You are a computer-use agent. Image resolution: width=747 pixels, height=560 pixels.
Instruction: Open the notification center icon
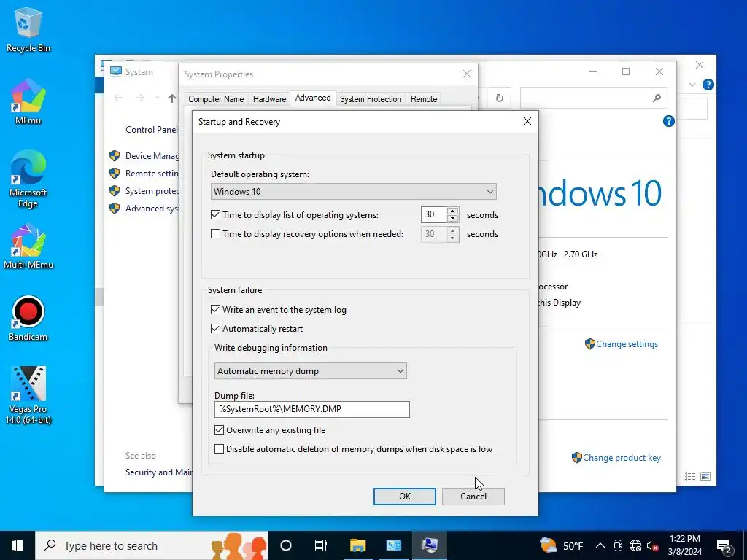click(724, 546)
